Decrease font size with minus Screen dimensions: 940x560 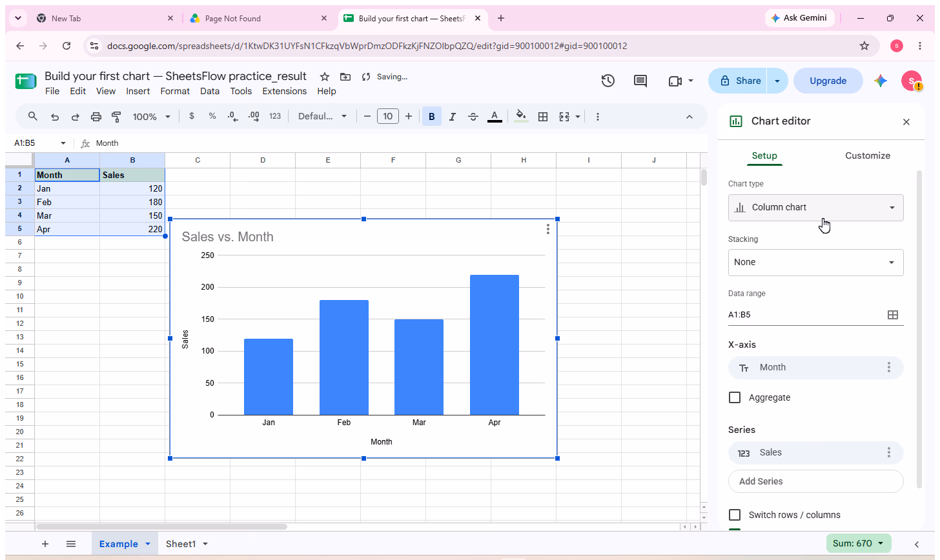click(367, 117)
